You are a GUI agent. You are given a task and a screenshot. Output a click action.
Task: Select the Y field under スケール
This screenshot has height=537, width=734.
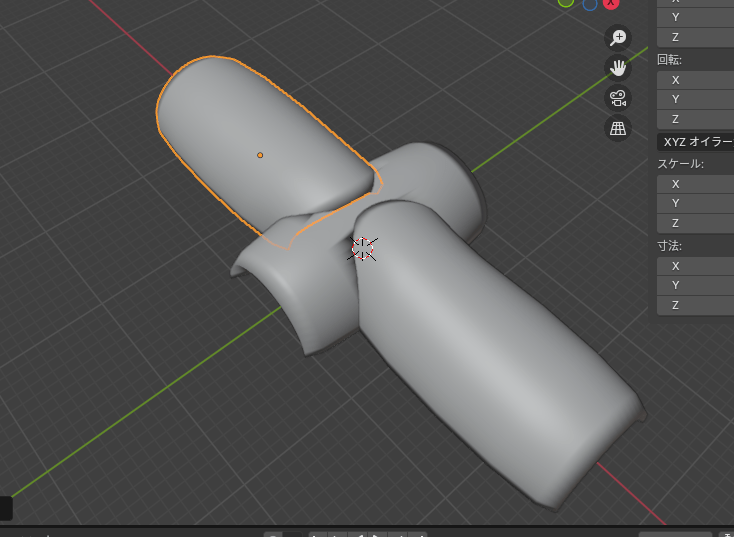coord(696,203)
